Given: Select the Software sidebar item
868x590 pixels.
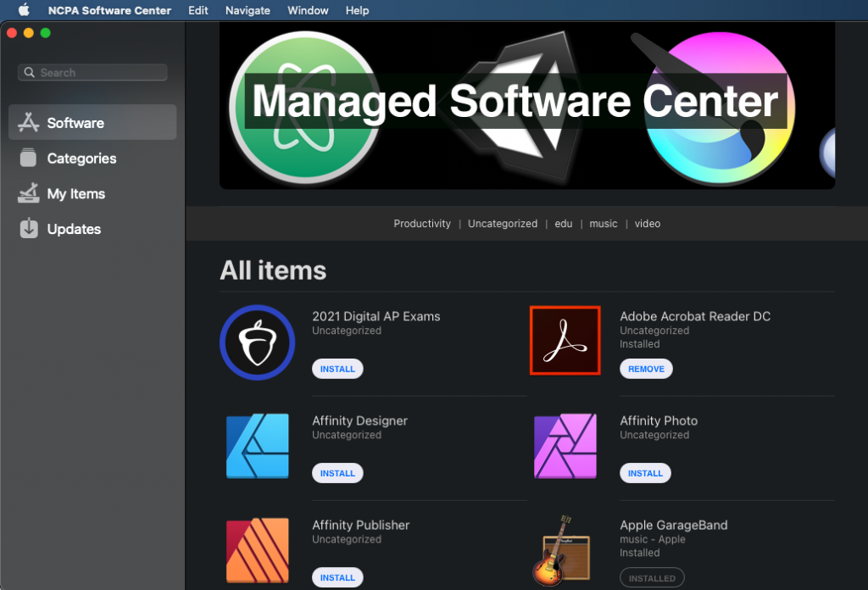Looking at the screenshot, I should (75, 123).
